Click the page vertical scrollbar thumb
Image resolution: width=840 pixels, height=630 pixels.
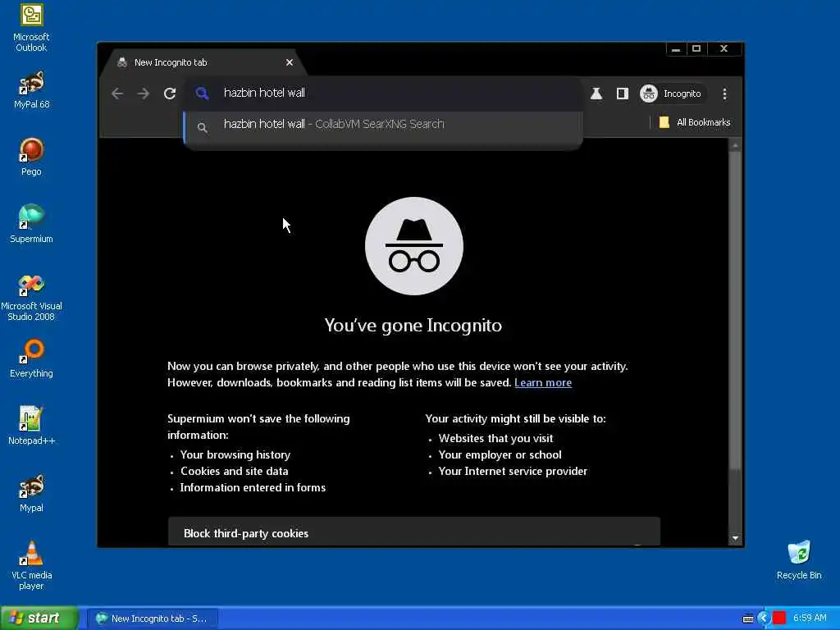[x=735, y=311]
